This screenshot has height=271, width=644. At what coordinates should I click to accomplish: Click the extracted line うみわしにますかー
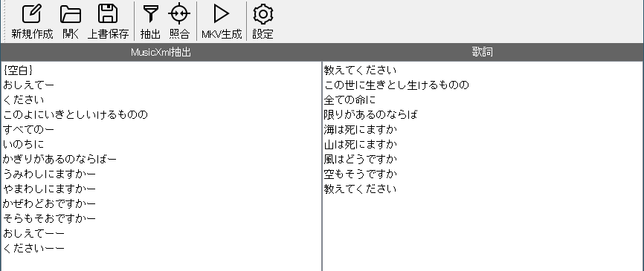(49, 174)
